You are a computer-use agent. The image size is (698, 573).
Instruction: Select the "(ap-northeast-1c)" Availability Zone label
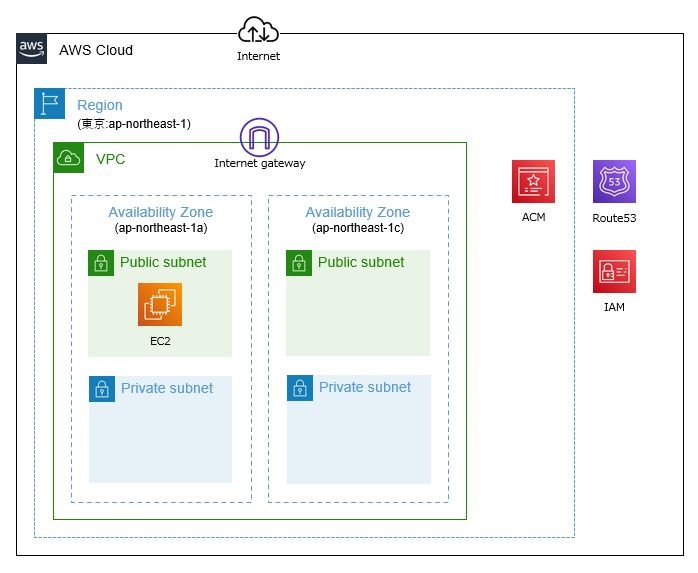click(x=357, y=229)
